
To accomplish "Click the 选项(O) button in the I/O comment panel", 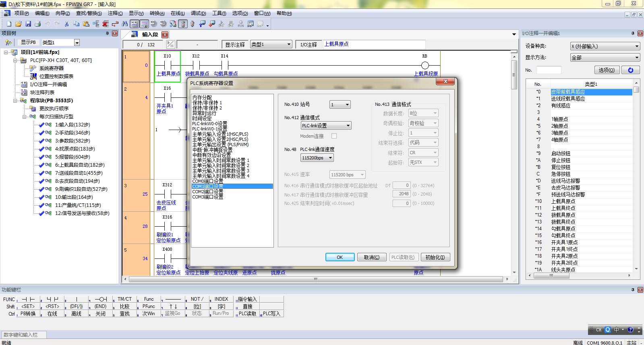I will coord(607,70).
